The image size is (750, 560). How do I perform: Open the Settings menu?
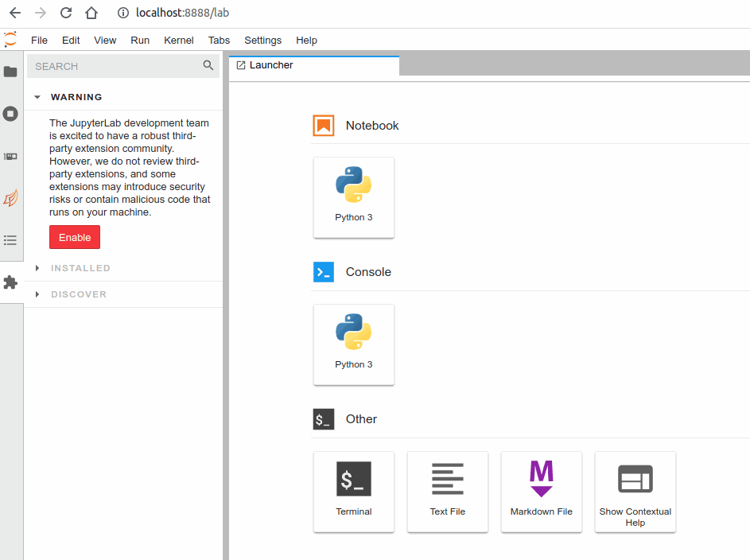pyautogui.click(x=263, y=41)
